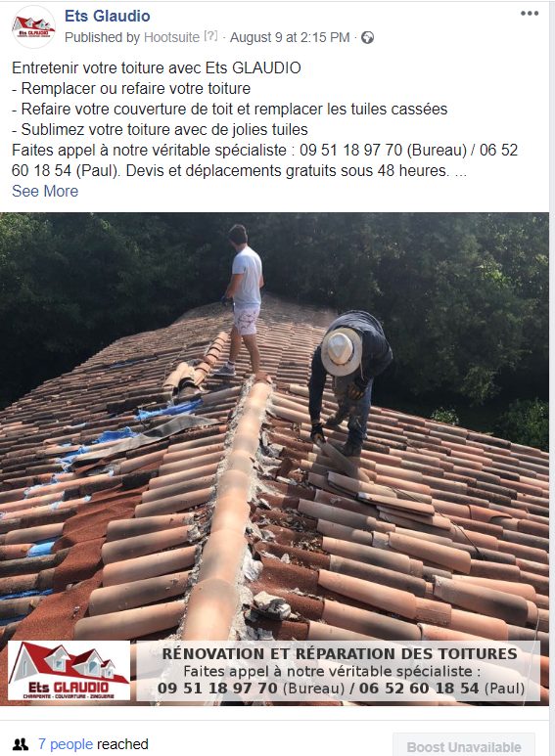Image resolution: width=555 pixels, height=756 pixels.
Task: Click the man in the white t-shirt in the photo
Action: pyautogui.click(x=244, y=299)
